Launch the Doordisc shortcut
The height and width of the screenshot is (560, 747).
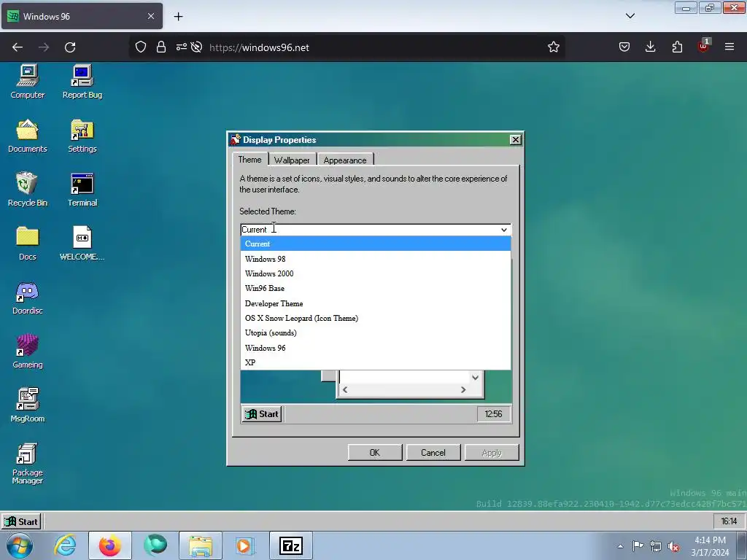coord(28,297)
